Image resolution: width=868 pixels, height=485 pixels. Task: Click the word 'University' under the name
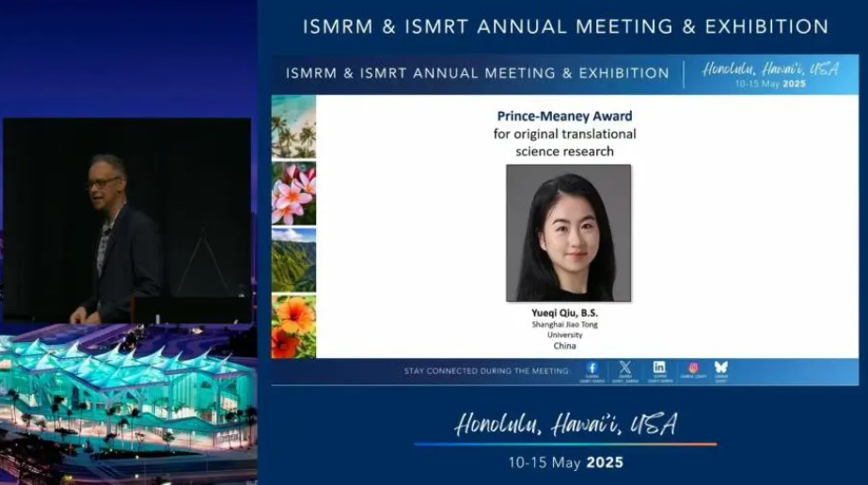[564, 336]
